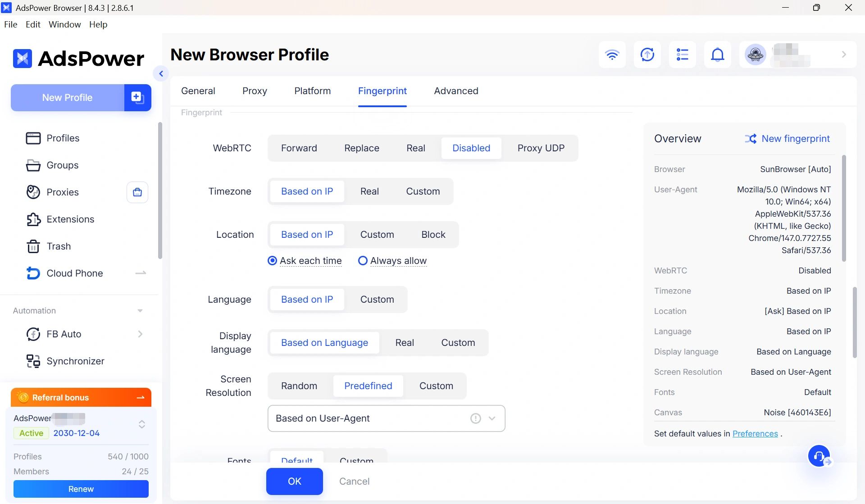Switch to the General tab
Screen dimensions: 865x504
[198, 91]
